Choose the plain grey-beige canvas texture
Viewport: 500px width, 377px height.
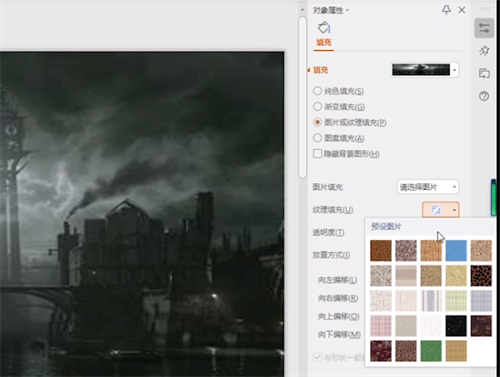click(406, 326)
